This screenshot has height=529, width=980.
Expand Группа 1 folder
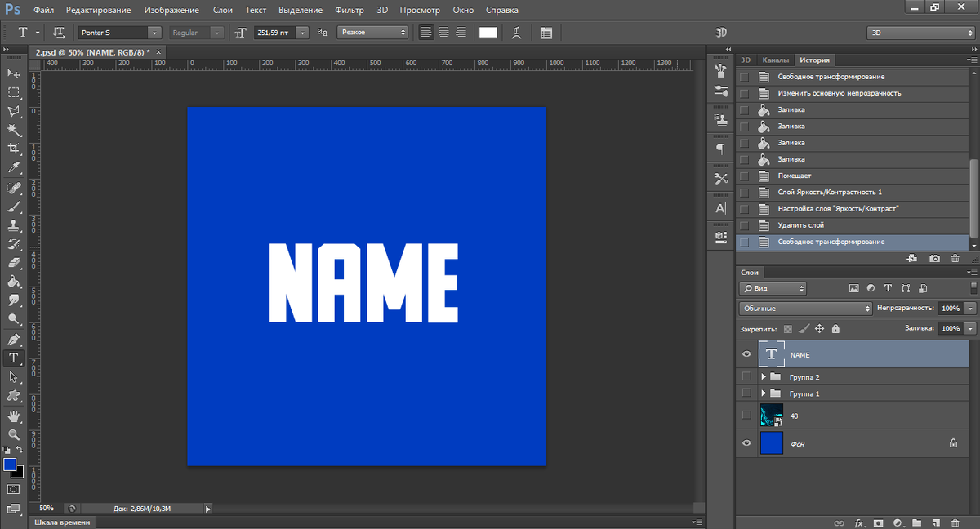point(763,393)
